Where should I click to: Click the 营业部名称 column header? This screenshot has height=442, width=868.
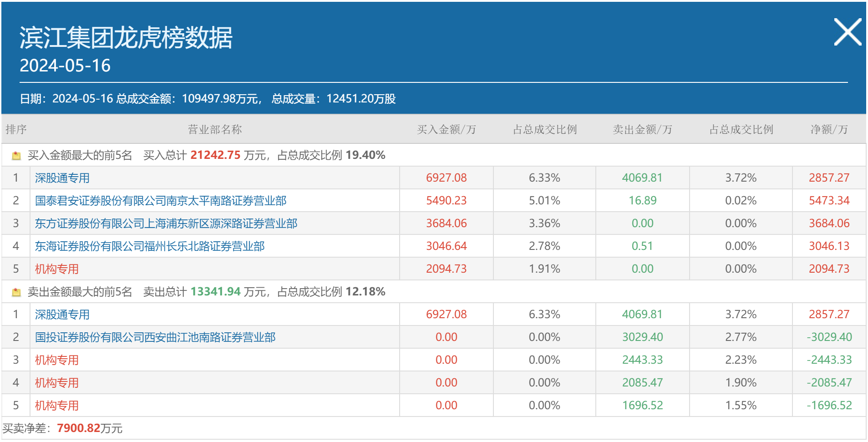pos(215,130)
